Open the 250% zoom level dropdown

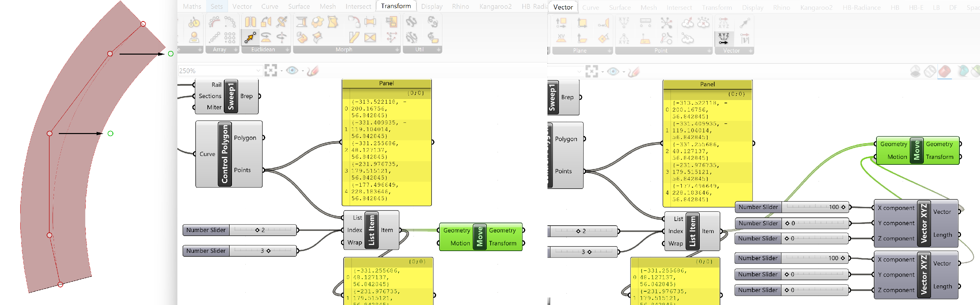click(258, 71)
